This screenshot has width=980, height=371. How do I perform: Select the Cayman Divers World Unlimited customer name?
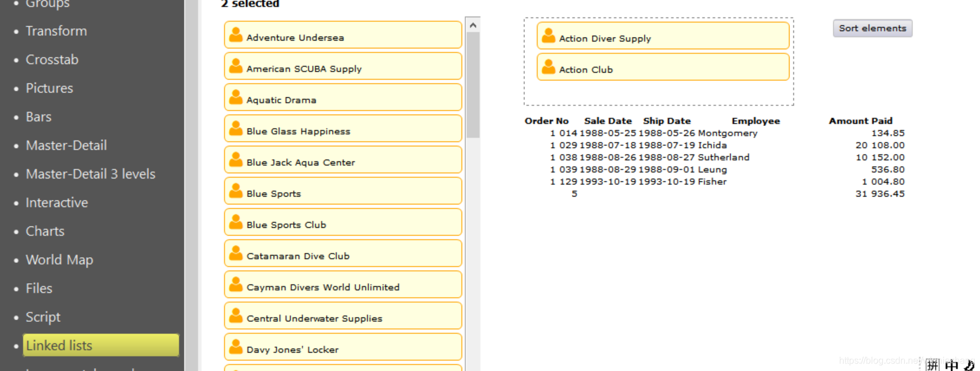click(x=323, y=287)
